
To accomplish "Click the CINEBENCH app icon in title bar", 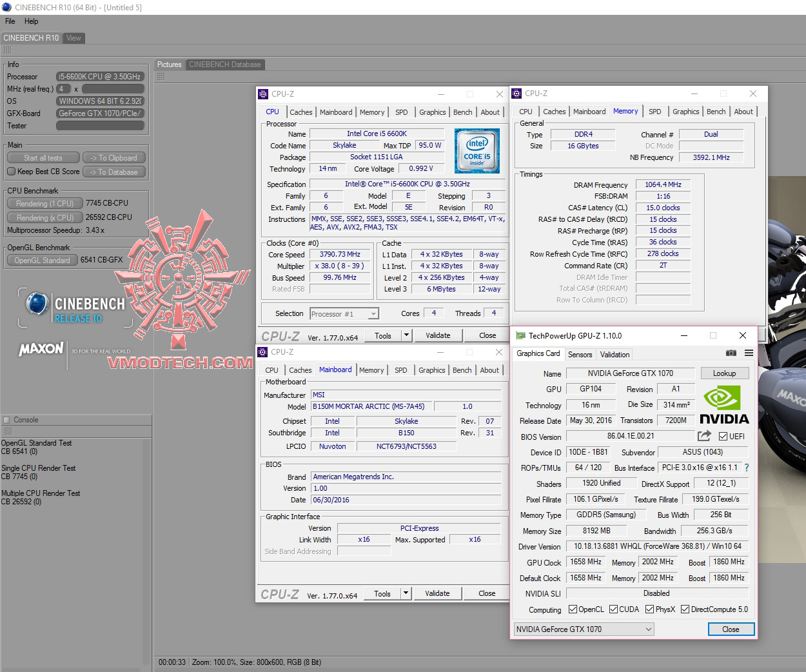I will pyautogui.click(x=6, y=7).
